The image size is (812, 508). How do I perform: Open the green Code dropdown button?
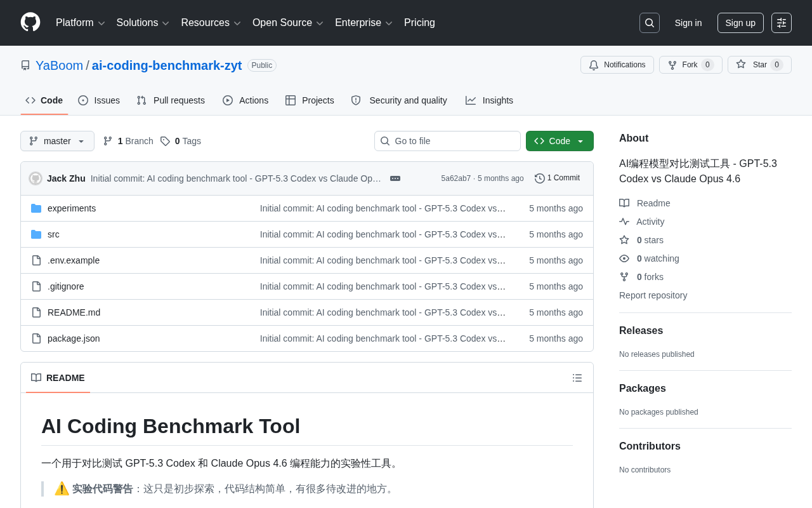click(x=560, y=141)
